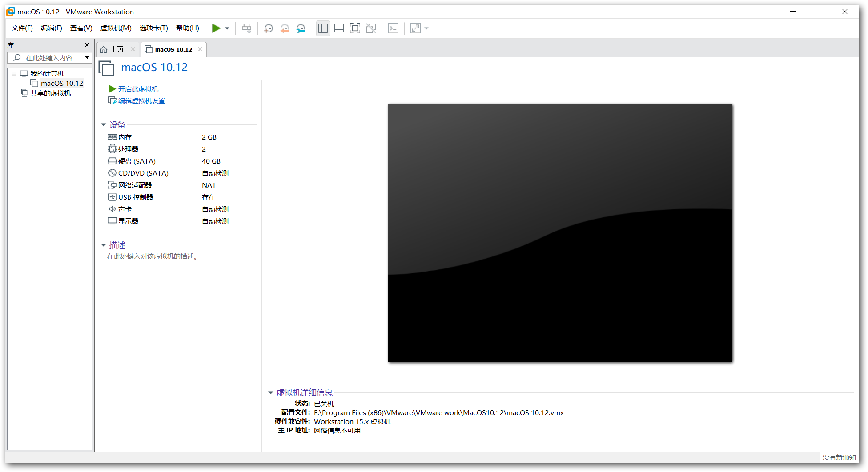
Task: Click the 没有新通知 status bar item
Action: coord(839,458)
